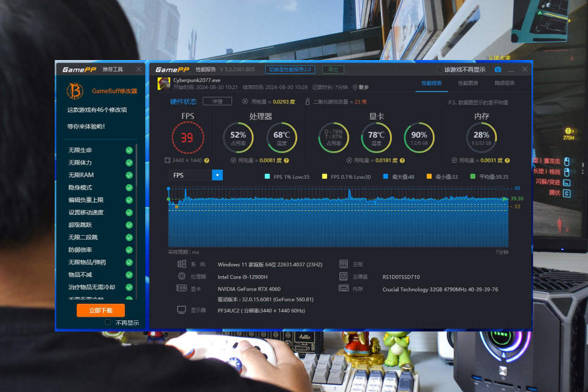Click the Intel Core i9-12900H text
This screenshot has width=588, height=392.
coord(243,277)
